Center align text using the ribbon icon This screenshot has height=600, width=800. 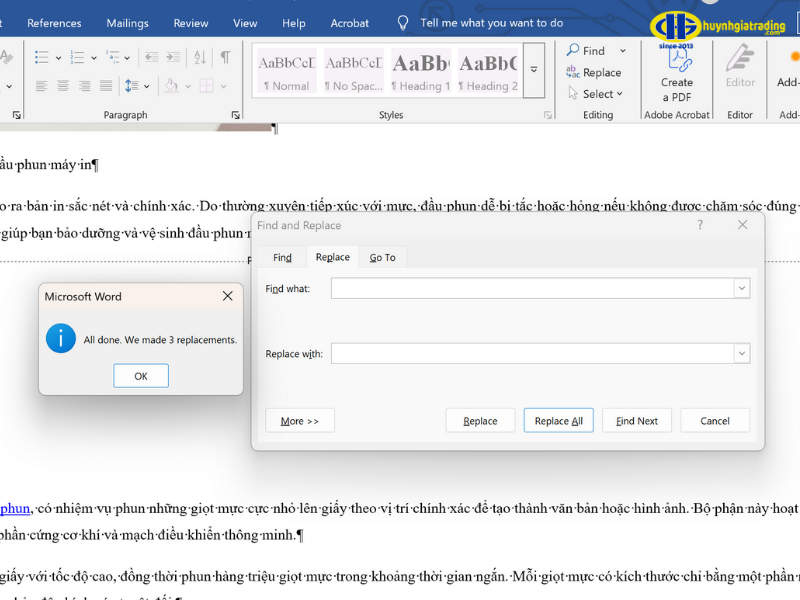point(63,86)
